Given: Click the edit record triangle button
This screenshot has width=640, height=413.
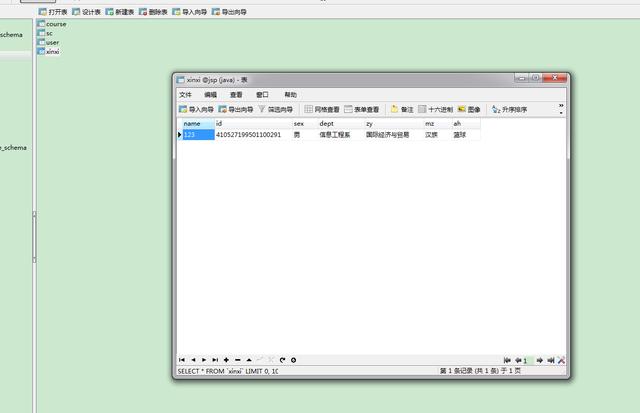Looking at the screenshot, I should click(249, 360).
